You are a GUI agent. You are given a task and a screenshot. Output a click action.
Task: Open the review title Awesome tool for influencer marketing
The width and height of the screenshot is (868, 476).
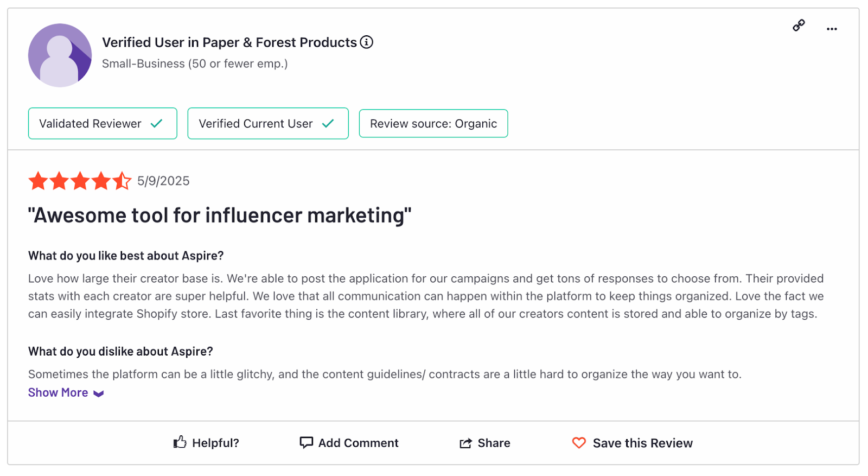click(x=220, y=215)
